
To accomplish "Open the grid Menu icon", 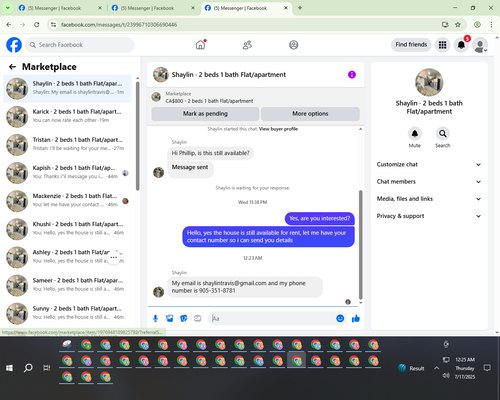I will (x=442, y=45).
